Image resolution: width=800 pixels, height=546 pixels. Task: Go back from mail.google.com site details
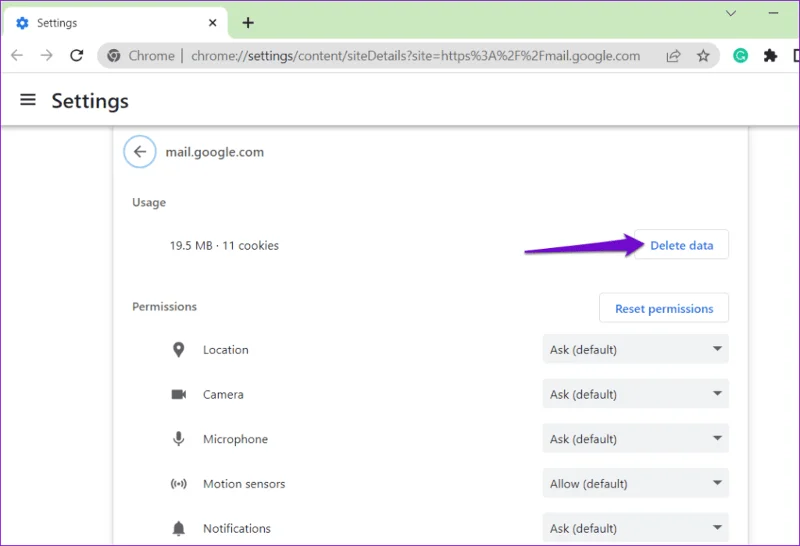[140, 152]
